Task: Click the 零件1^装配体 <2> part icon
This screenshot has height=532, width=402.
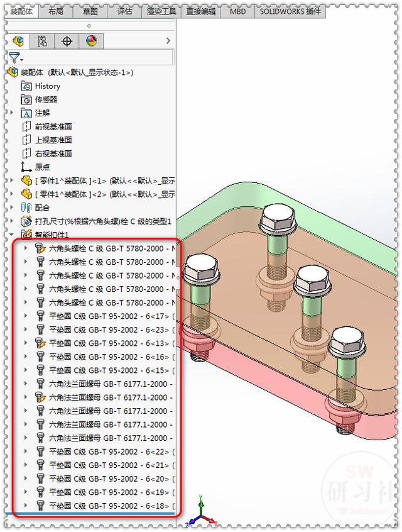Action: pyautogui.click(x=26, y=194)
